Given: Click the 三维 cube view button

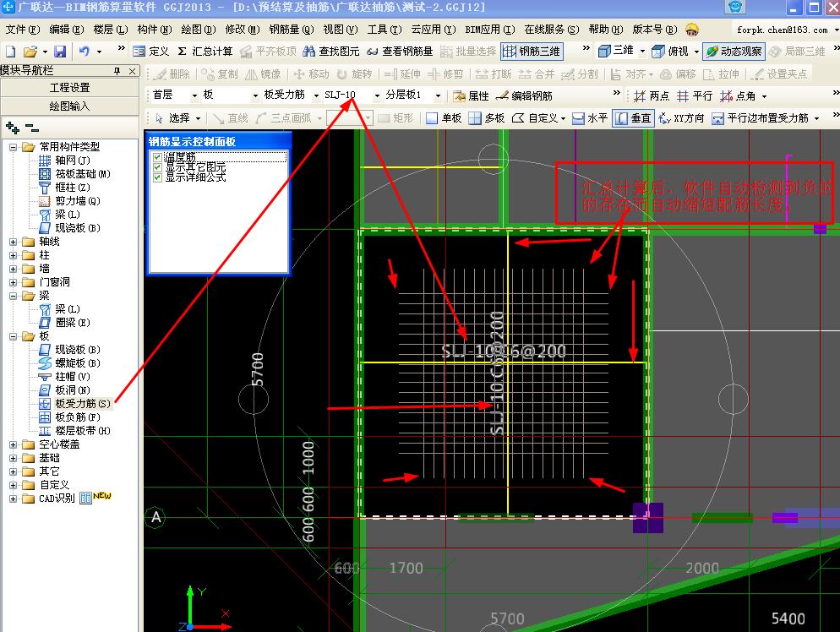Looking at the screenshot, I should [x=615, y=51].
